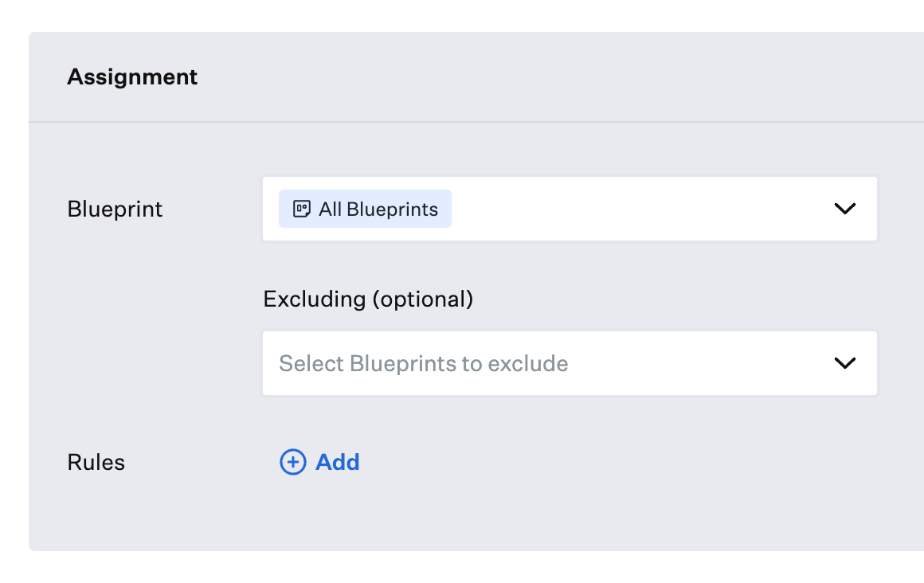Screen dimensions: 924x583
Task: Click the blueprint icon inside the All Blueprints chip
Action: pyautogui.click(x=302, y=208)
